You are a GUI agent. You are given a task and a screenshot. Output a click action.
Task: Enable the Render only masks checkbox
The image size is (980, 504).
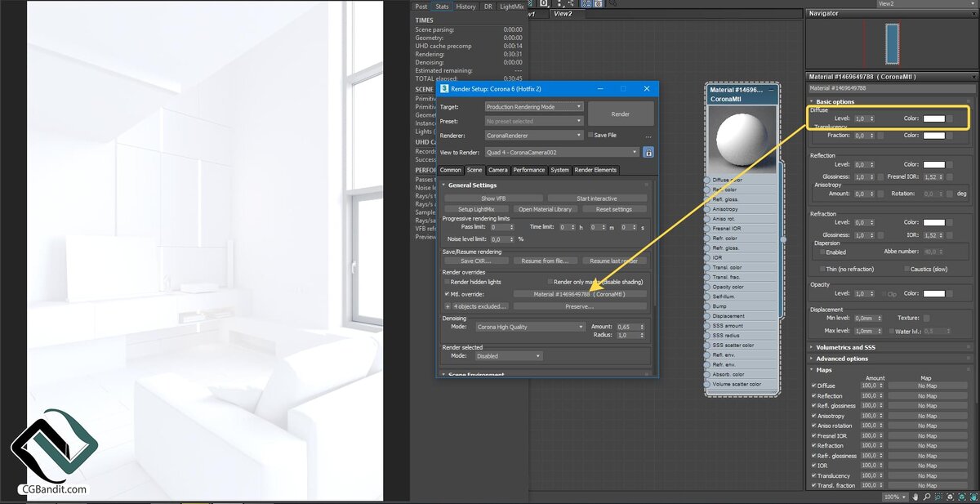[550, 282]
